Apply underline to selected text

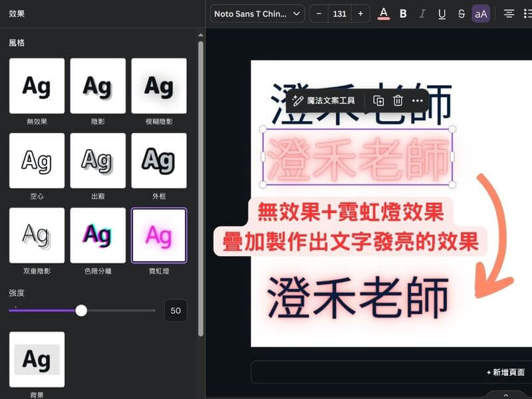[442, 13]
